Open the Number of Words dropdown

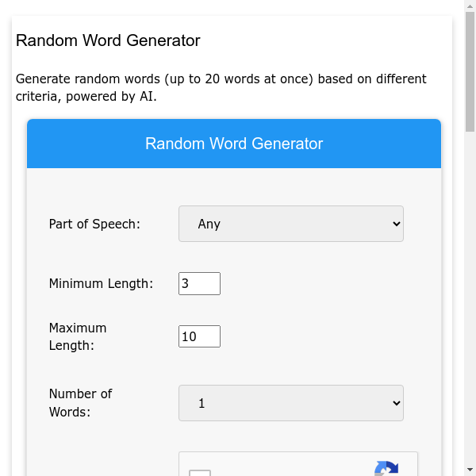[290, 403]
